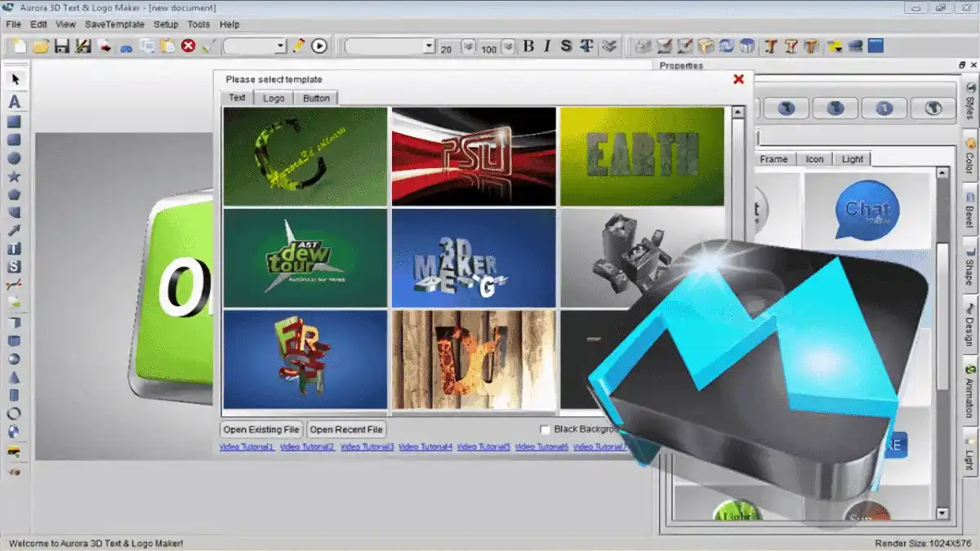Switch to the Text template tab
This screenshot has width=980, height=551.
[237, 97]
